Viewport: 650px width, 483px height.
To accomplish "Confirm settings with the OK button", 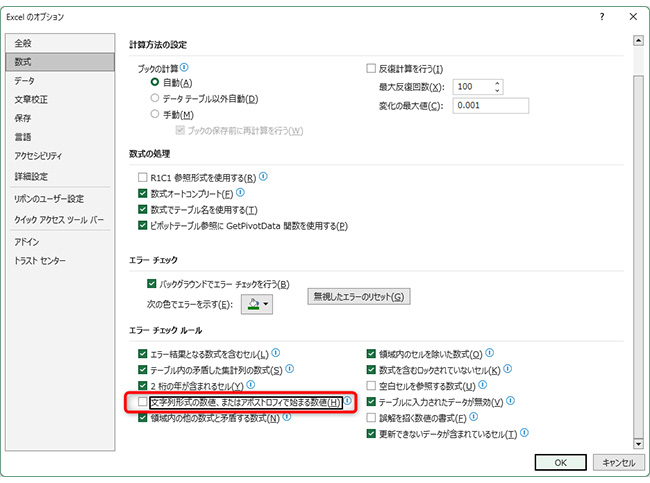I will pyautogui.click(x=560, y=462).
